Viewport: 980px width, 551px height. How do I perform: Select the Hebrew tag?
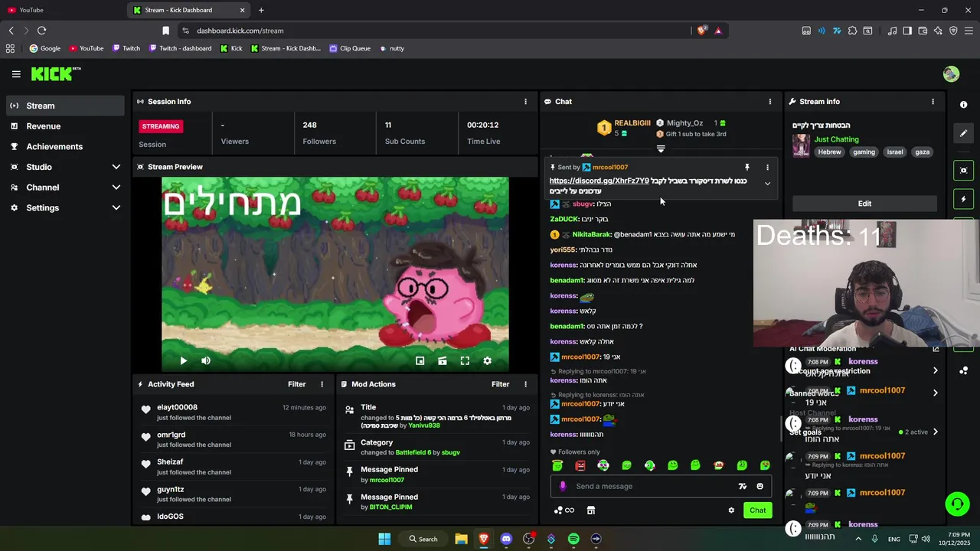tap(829, 152)
